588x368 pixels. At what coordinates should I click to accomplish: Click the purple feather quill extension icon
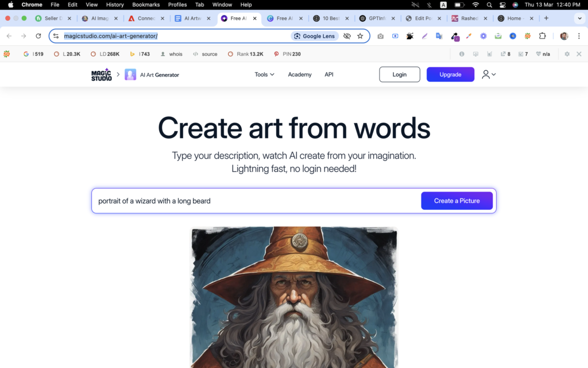[x=424, y=36]
